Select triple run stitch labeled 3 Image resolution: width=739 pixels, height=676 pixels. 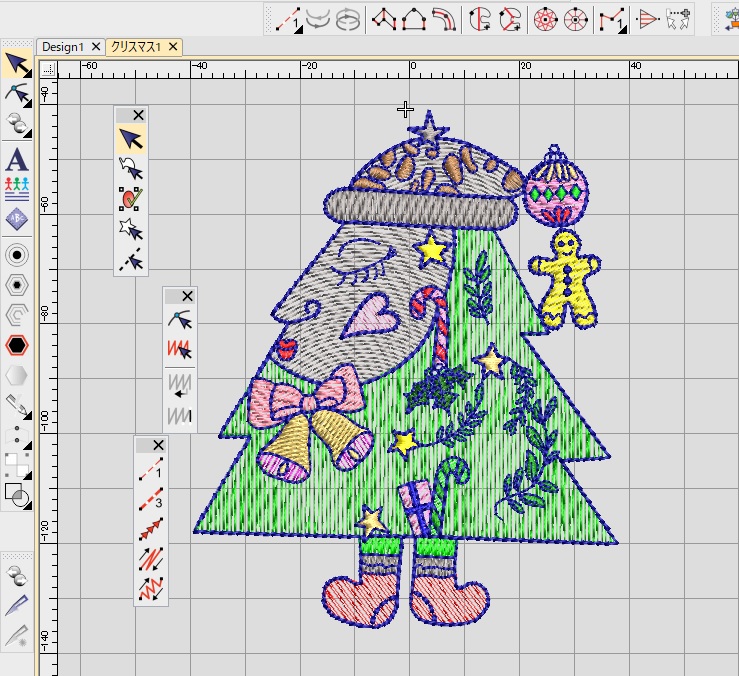click(x=151, y=499)
